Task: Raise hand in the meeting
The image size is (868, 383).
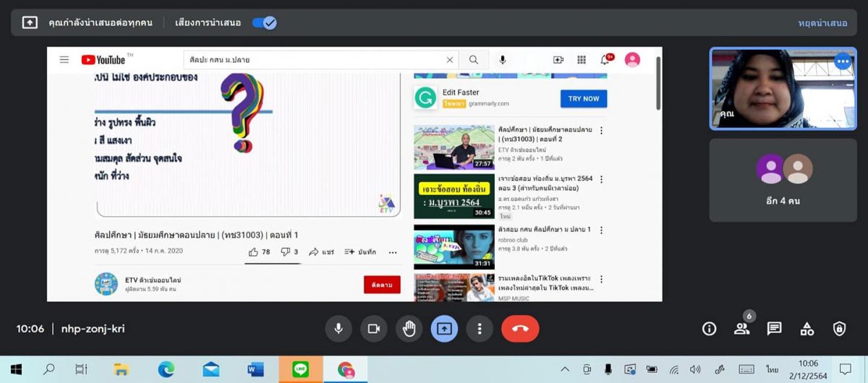Action: (x=409, y=329)
